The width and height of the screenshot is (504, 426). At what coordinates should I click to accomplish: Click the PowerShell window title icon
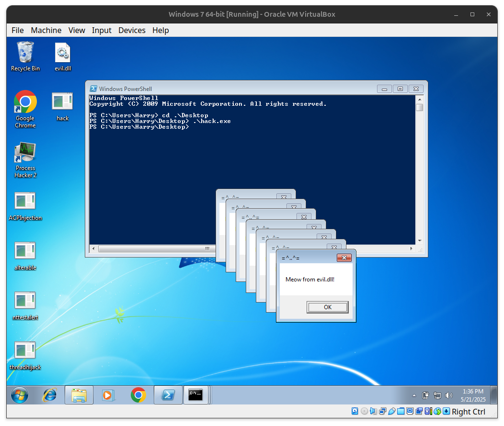point(93,89)
